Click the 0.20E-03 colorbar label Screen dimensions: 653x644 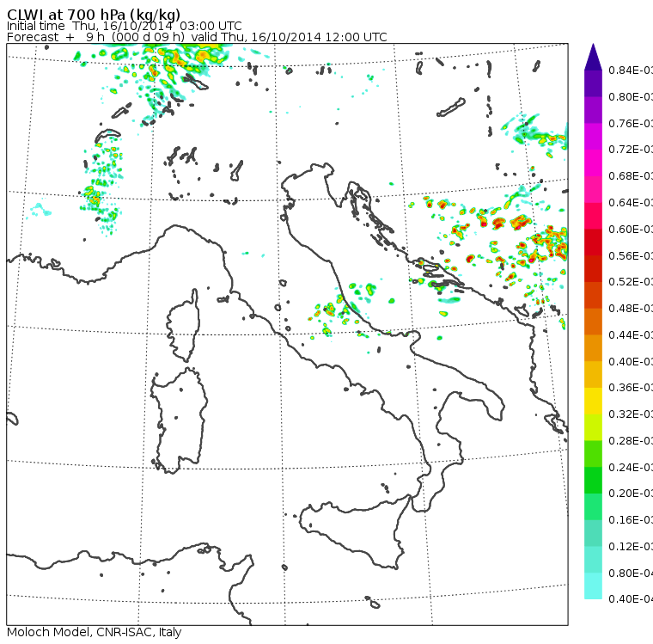click(x=631, y=494)
